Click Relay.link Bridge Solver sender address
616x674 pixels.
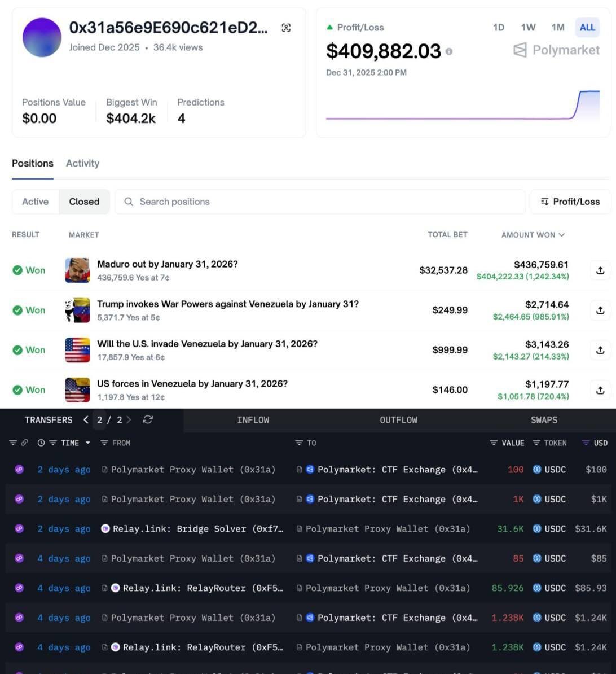pos(198,529)
